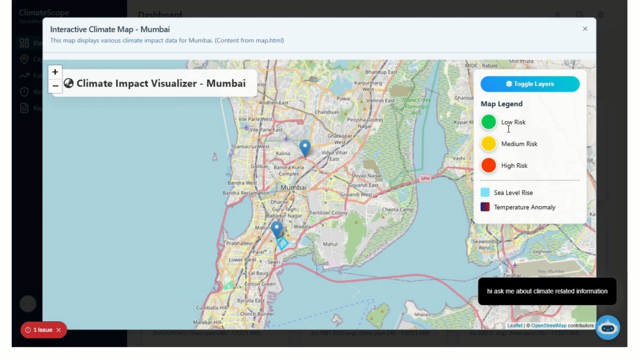
Task: Click the 'Chandivali' label on the map
Action: coord(327,112)
